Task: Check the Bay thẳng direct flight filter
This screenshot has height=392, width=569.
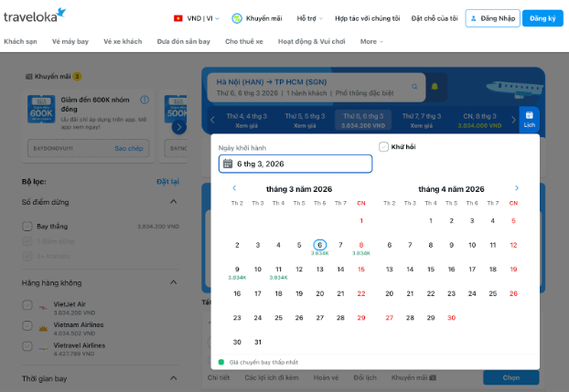Action: [x=27, y=226]
